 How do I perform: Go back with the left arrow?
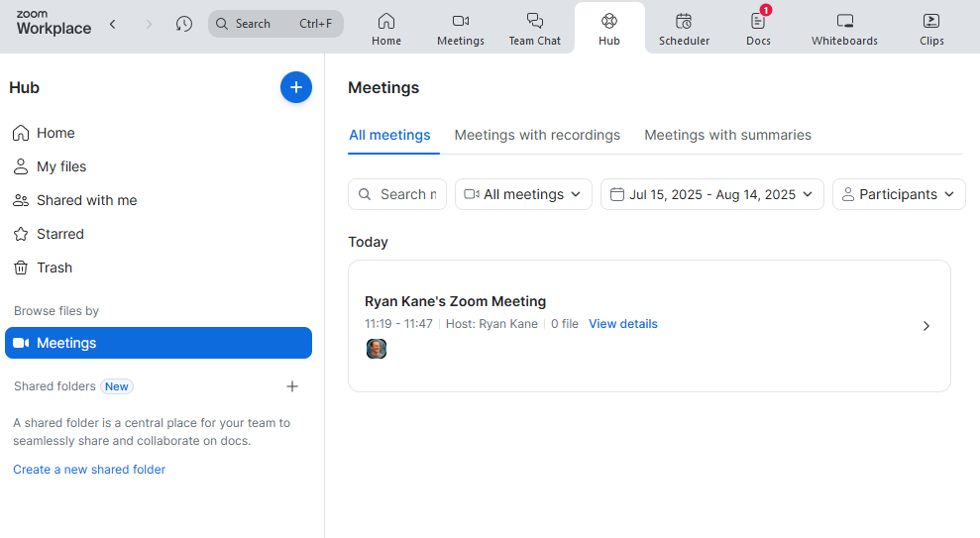pyautogui.click(x=113, y=25)
